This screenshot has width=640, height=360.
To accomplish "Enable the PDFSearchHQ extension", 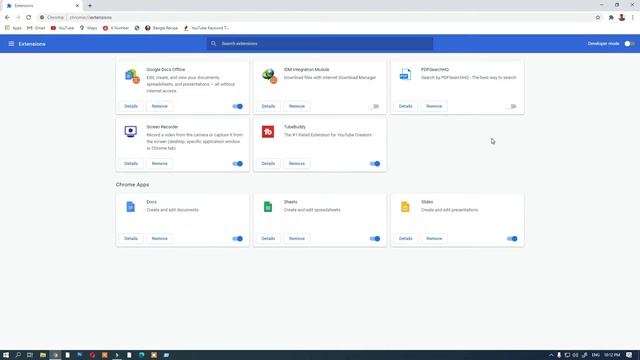I will [512, 106].
